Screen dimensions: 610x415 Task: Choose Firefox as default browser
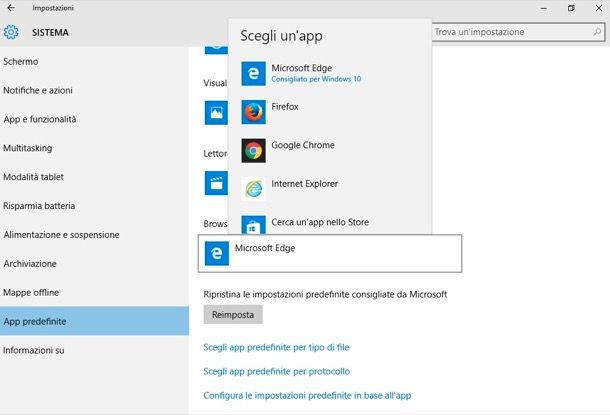coord(330,112)
